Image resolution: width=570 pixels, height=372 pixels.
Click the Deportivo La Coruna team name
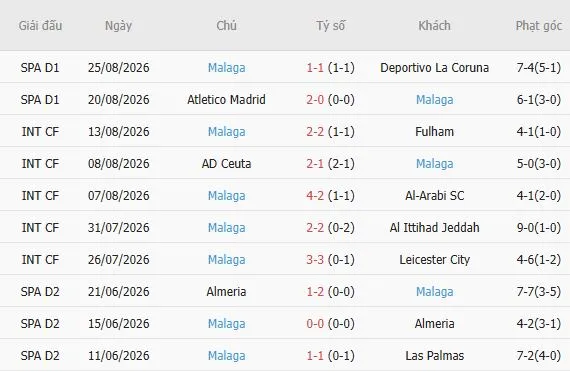pos(434,68)
